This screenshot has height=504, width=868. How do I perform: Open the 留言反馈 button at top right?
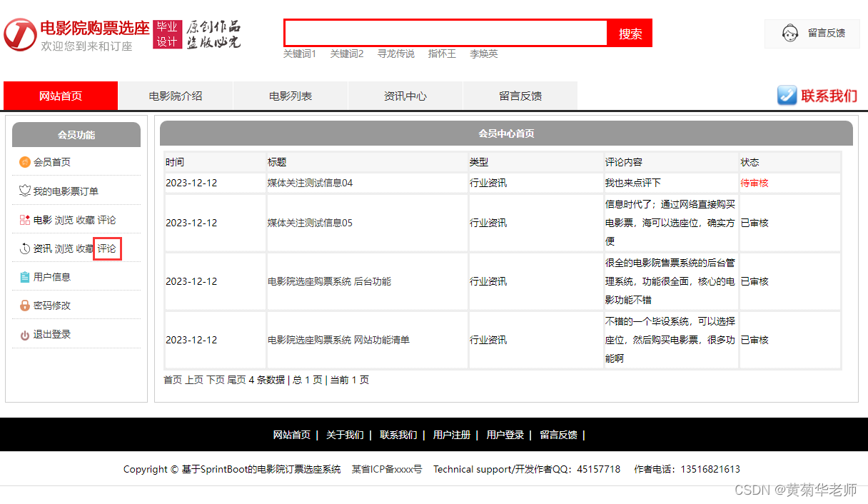tap(812, 34)
